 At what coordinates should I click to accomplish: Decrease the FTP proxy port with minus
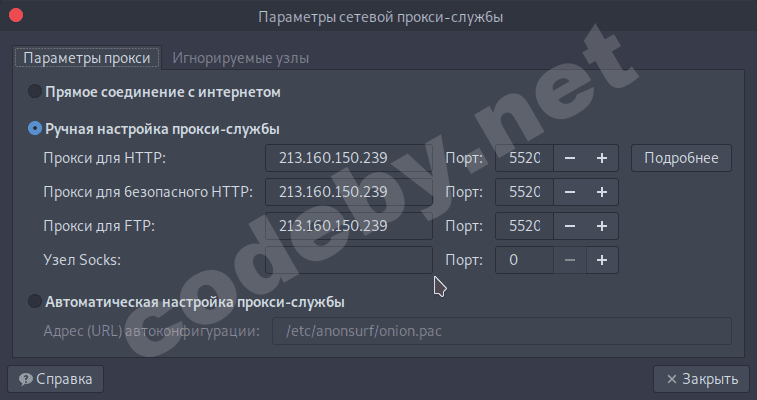click(570, 226)
